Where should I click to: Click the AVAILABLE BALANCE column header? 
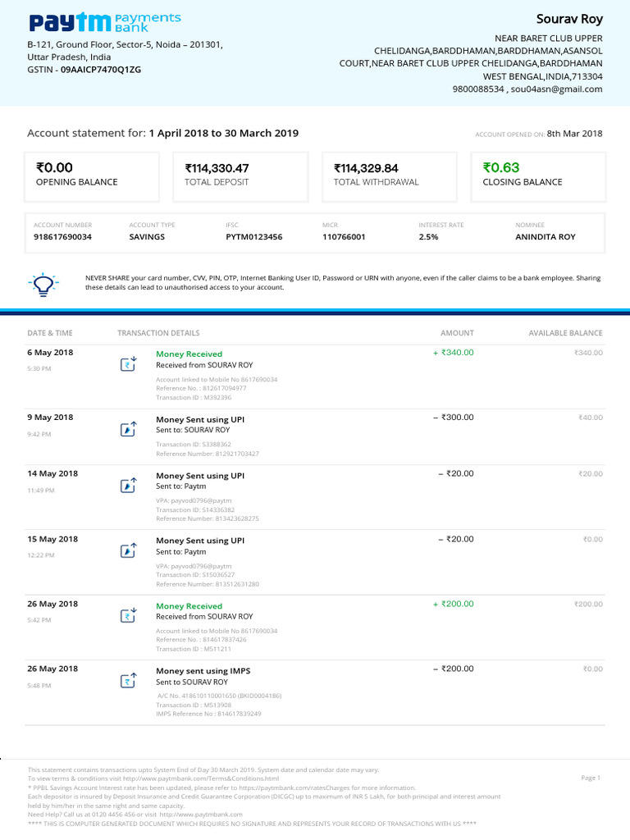[566, 333]
